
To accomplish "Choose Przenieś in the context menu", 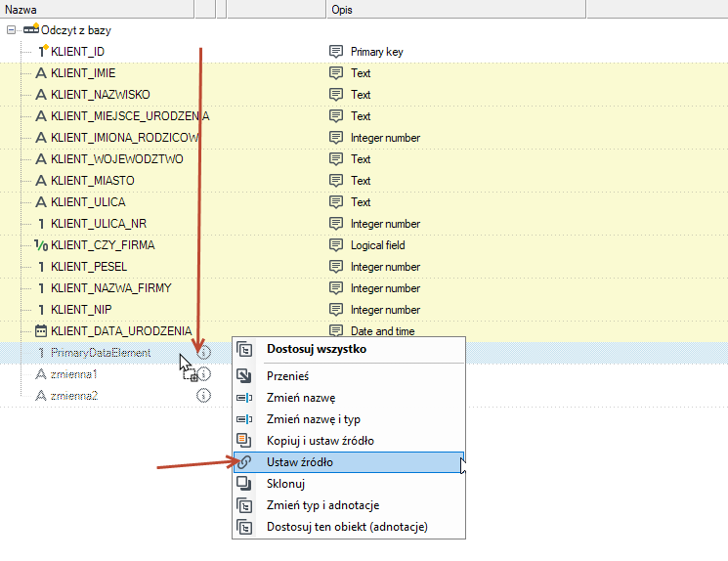I will [349, 375].
